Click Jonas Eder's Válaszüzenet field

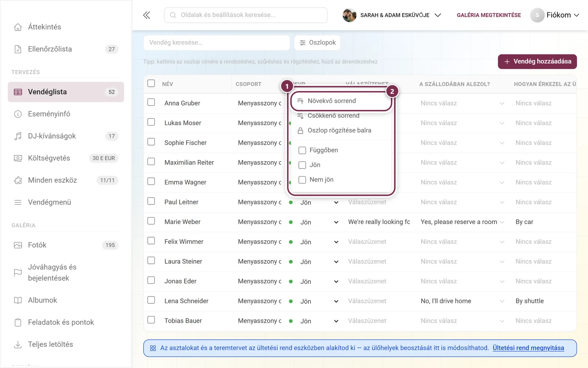coord(379,281)
